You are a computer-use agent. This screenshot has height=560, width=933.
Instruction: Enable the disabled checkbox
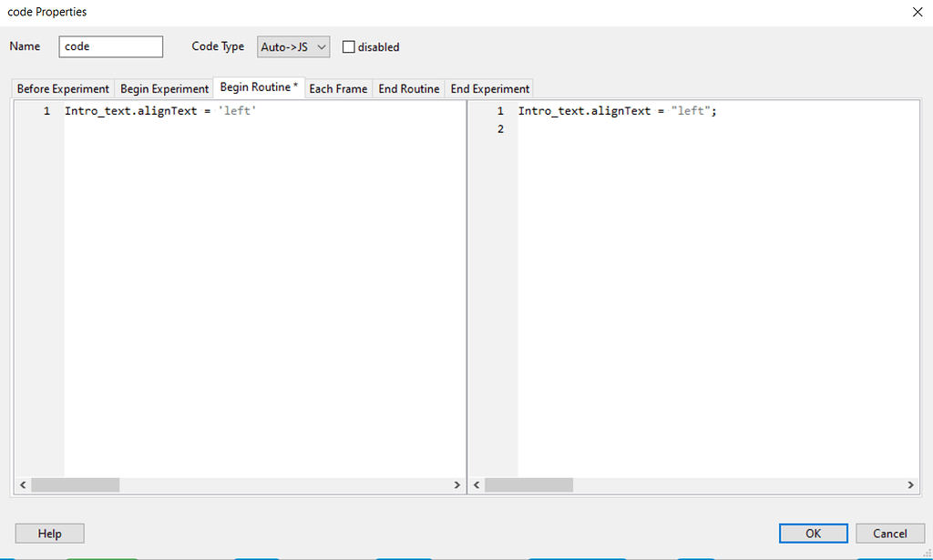coord(349,46)
